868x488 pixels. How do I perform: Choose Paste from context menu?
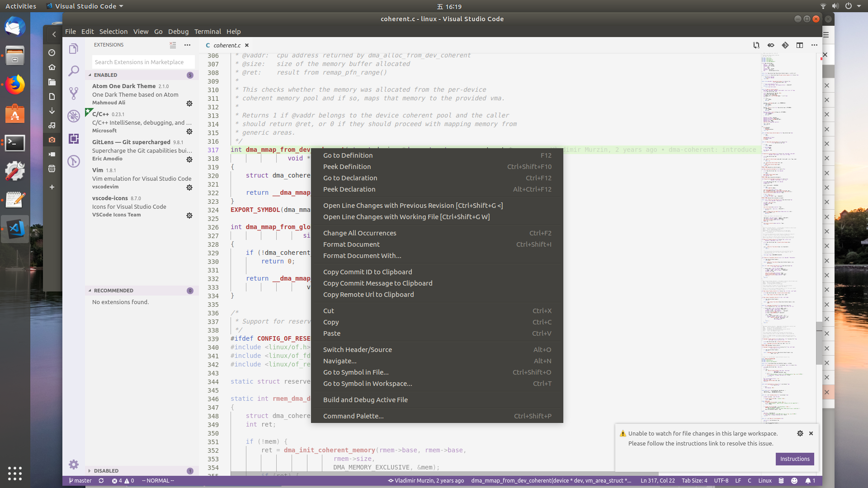(x=437, y=333)
